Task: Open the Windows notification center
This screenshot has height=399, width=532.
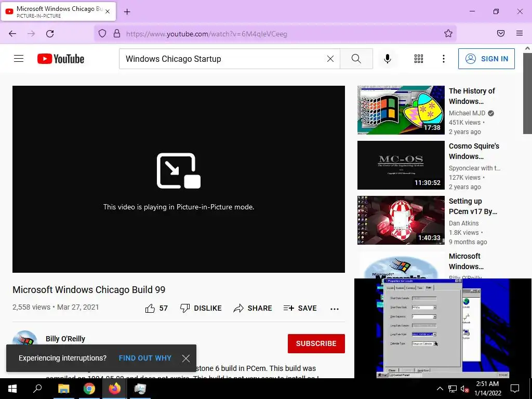Action: pos(515,389)
